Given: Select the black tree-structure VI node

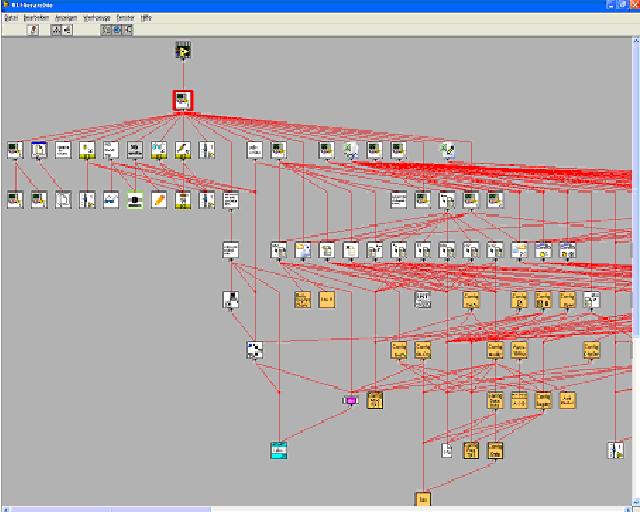Looking at the screenshot, I should click(231, 300).
